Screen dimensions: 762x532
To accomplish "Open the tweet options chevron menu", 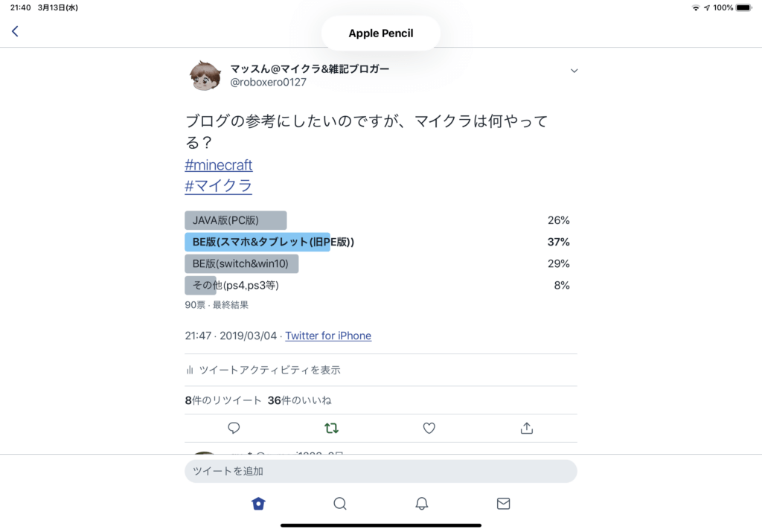I will coord(574,71).
